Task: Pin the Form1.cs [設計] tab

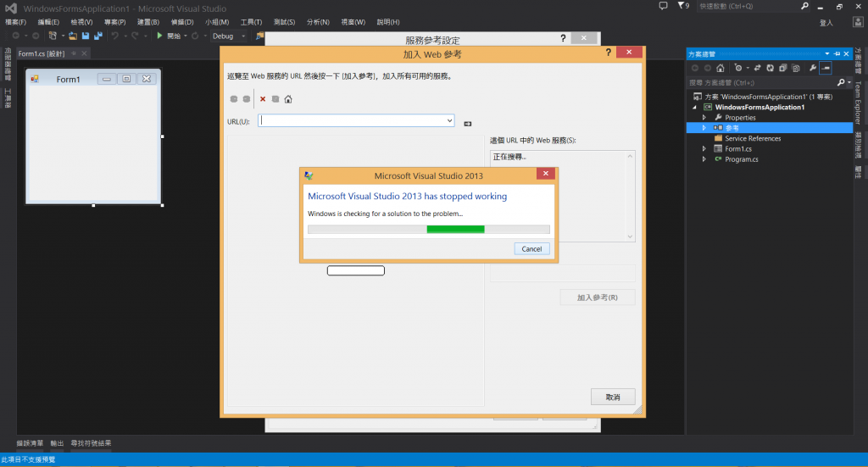Action: (74, 53)
